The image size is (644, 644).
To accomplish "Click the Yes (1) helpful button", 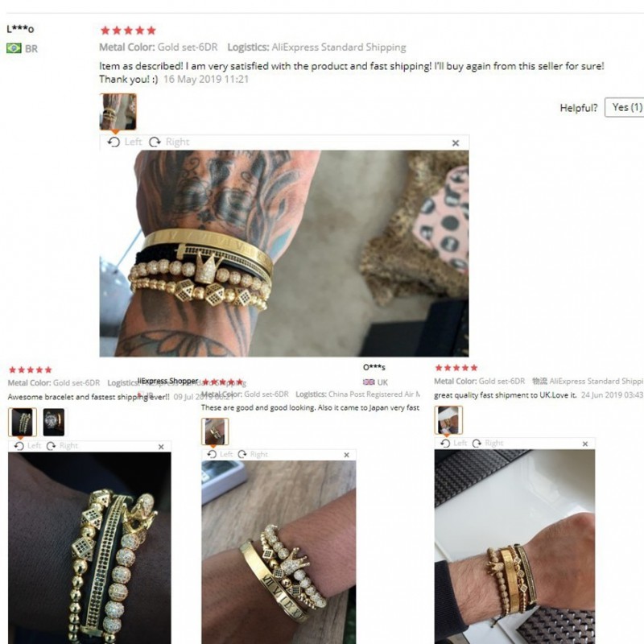I will point(625,107).
